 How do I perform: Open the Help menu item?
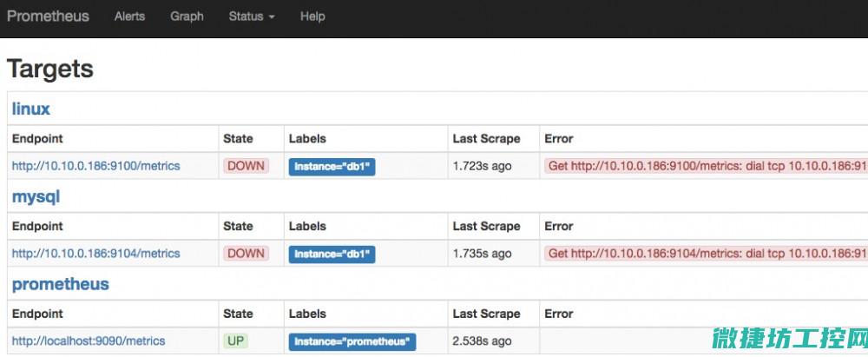pos(312,17)
